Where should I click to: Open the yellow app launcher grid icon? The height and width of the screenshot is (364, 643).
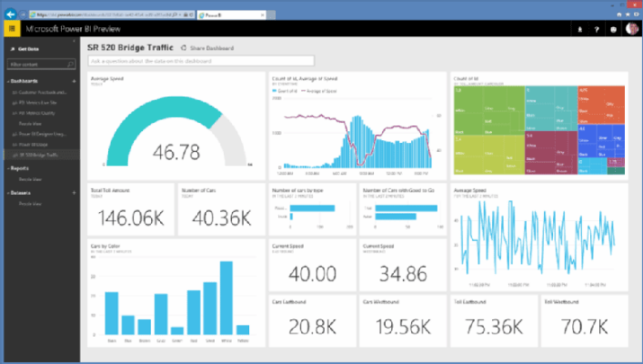12,29
